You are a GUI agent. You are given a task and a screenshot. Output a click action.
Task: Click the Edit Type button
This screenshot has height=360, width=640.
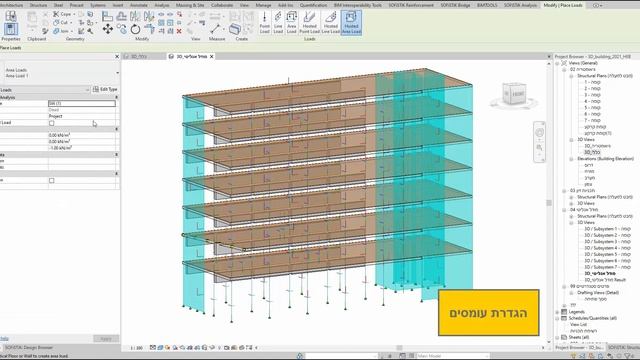[x=105, y=89]
